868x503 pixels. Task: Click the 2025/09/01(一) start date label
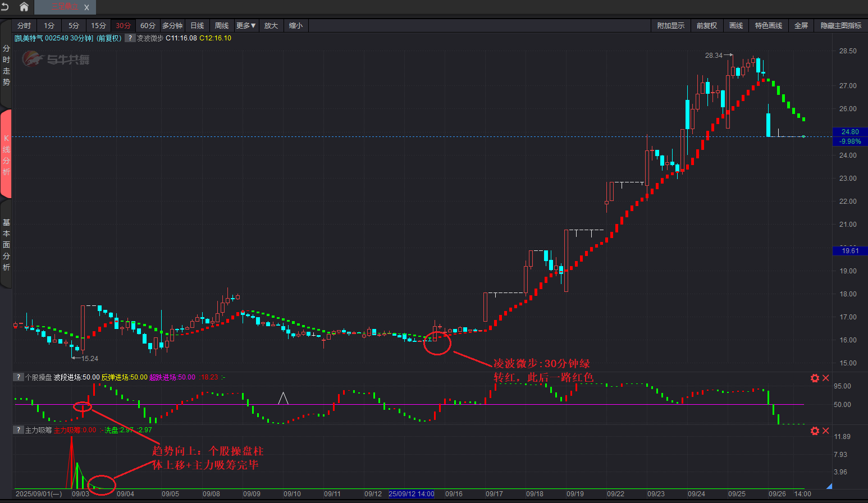(x=39, y=494)
